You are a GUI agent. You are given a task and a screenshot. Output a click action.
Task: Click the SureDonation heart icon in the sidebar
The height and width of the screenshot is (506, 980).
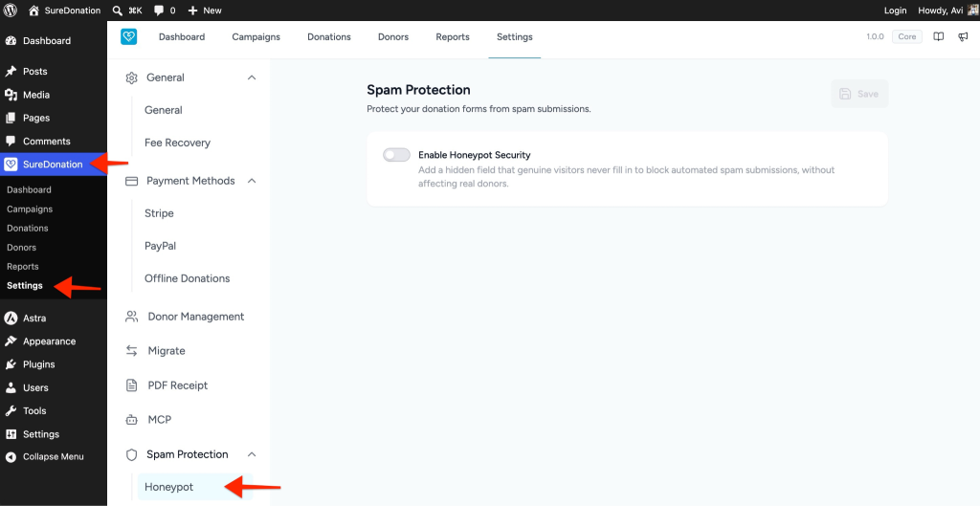(11, 165)
